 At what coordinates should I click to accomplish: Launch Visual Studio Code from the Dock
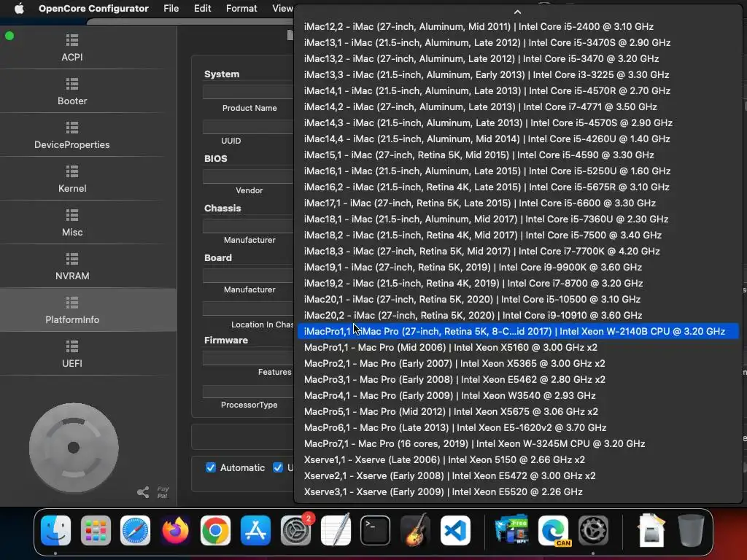[x=455, y=530]
